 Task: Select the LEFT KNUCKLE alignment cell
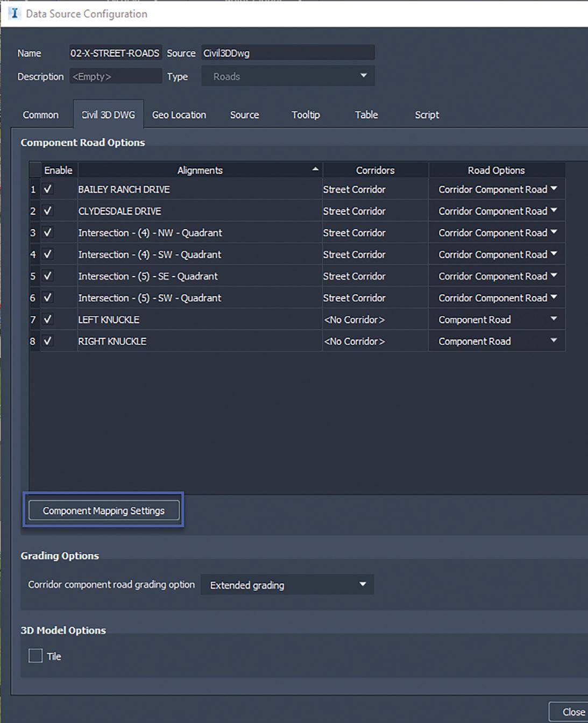[x=200, y=320]
